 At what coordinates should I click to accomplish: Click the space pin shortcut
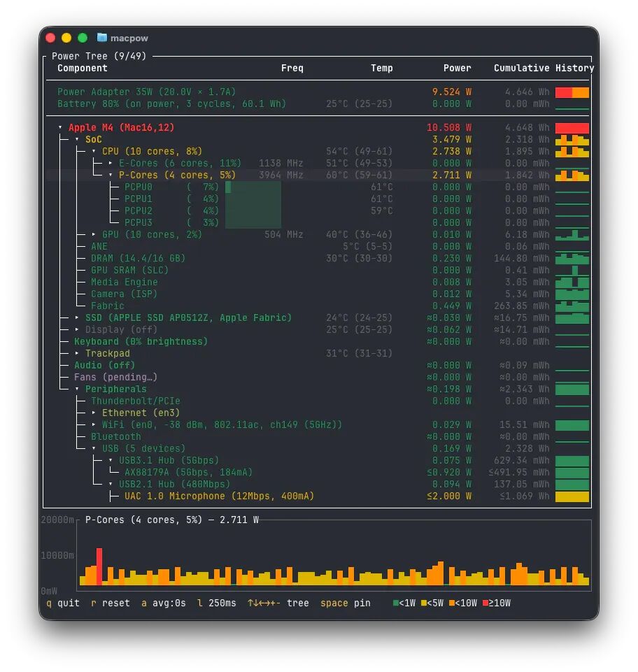pos(345,603)
